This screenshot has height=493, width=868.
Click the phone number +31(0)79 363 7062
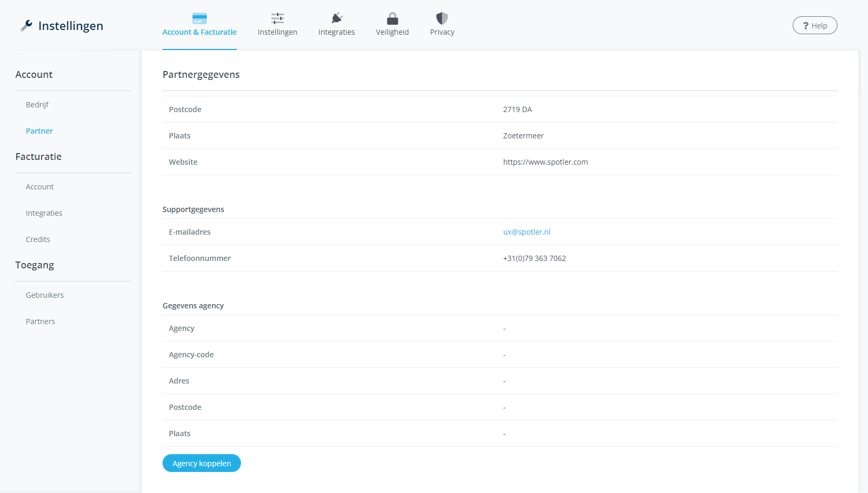(534, 258)
